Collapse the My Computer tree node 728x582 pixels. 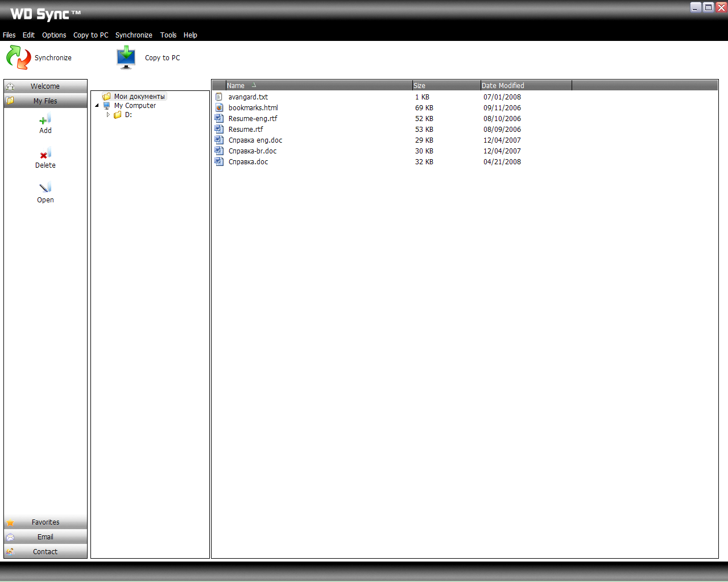click(x=97, y=106)
